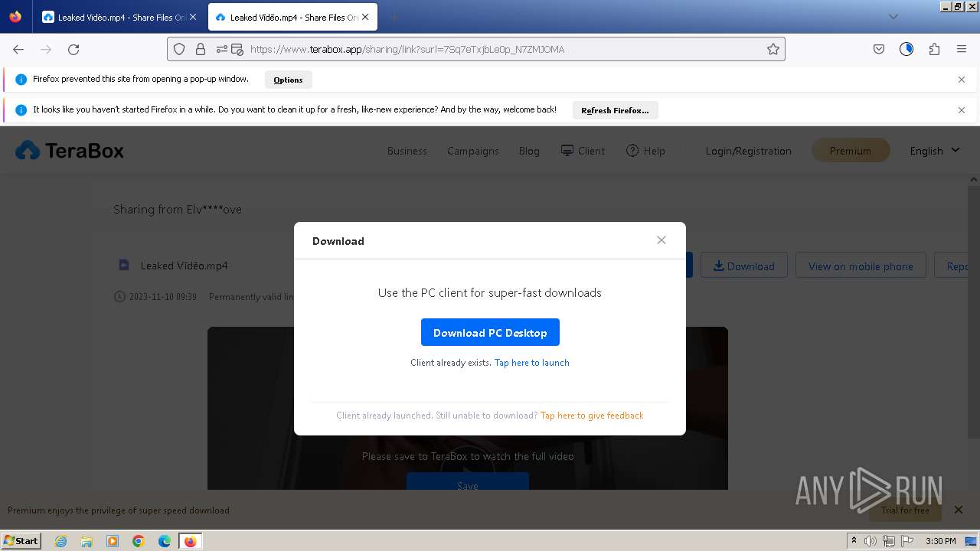Open the Windows Start button
Viewport: 980px width, 551px height.
21,540
